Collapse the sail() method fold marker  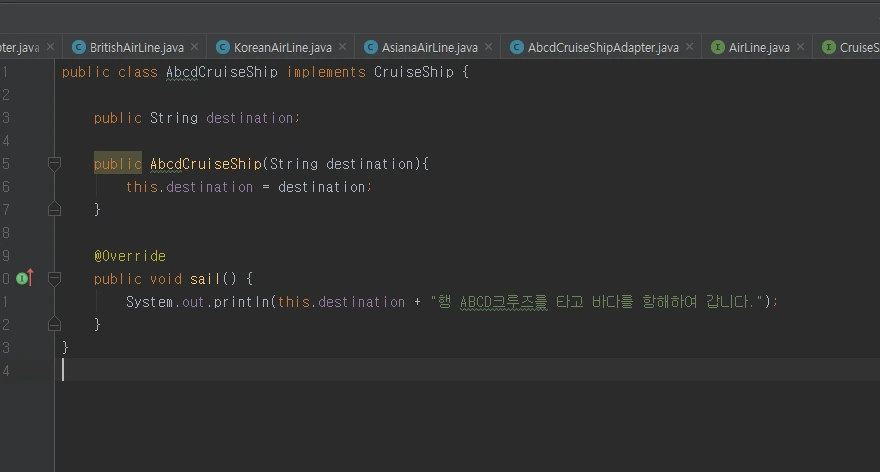[x=54, y=278]
